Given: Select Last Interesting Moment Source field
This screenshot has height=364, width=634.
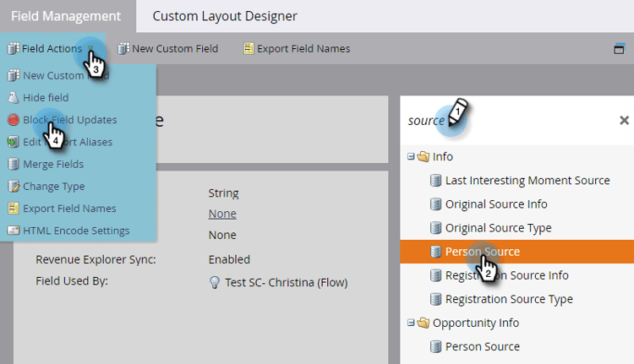Looking at the screenshot, I should click(x=527, y=180).
